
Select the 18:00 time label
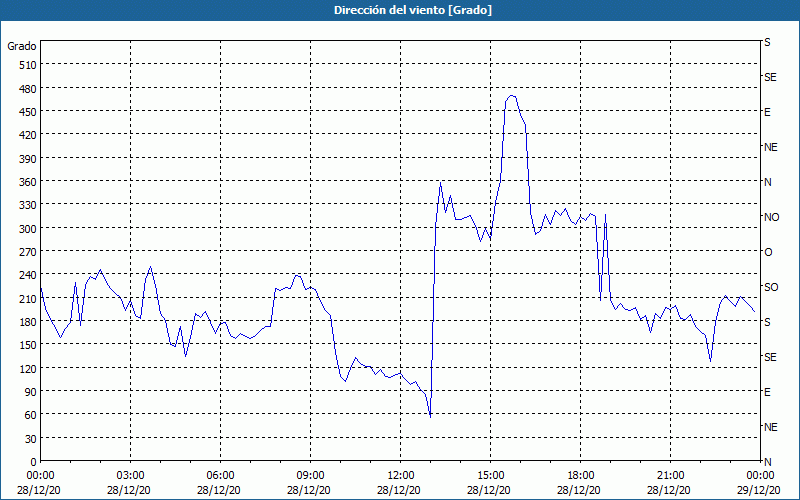click(x=581, y=476)
